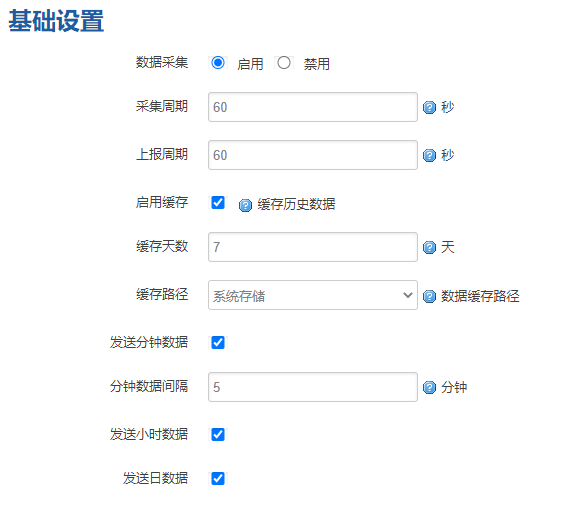The width and height of the screenshot is (564, 514).
Task: Click into the 缓存天数 input box
Action: [313, 247]
